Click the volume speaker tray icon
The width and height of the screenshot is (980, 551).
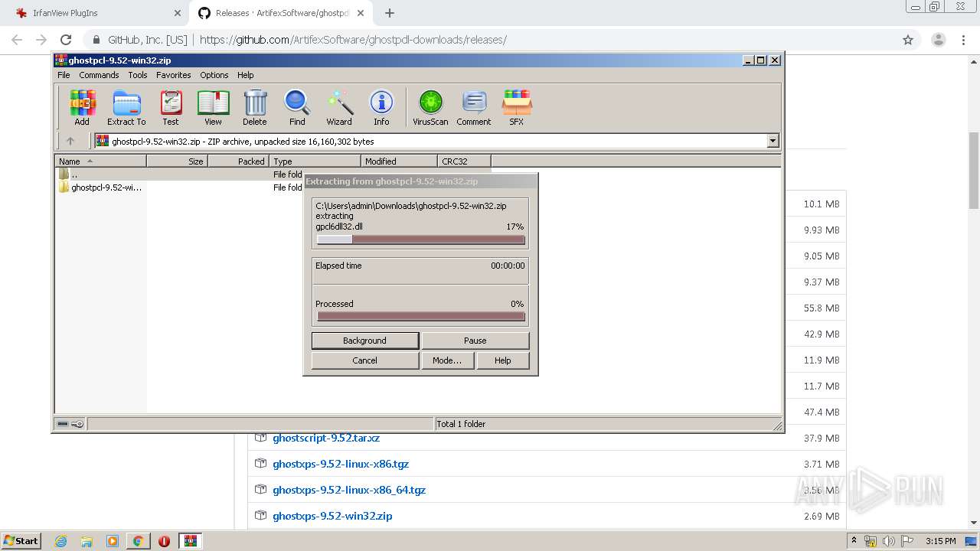(x=888, y=541)
